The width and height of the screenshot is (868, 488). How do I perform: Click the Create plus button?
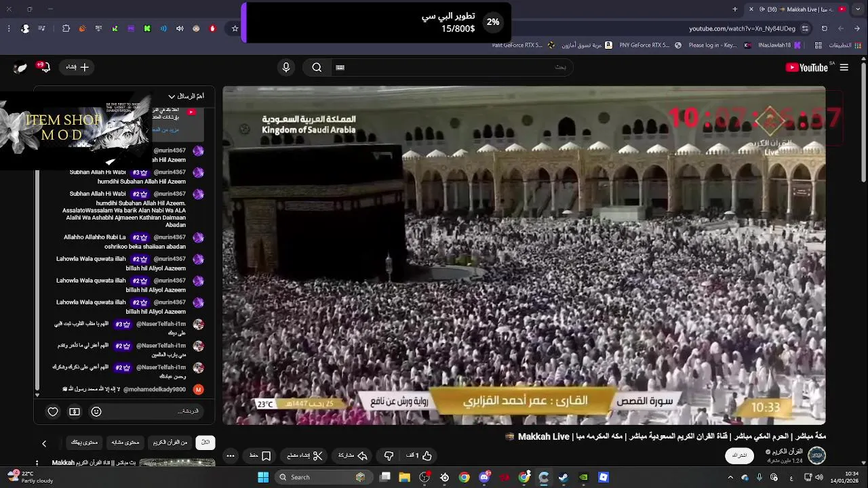click(x=77, y=67)
